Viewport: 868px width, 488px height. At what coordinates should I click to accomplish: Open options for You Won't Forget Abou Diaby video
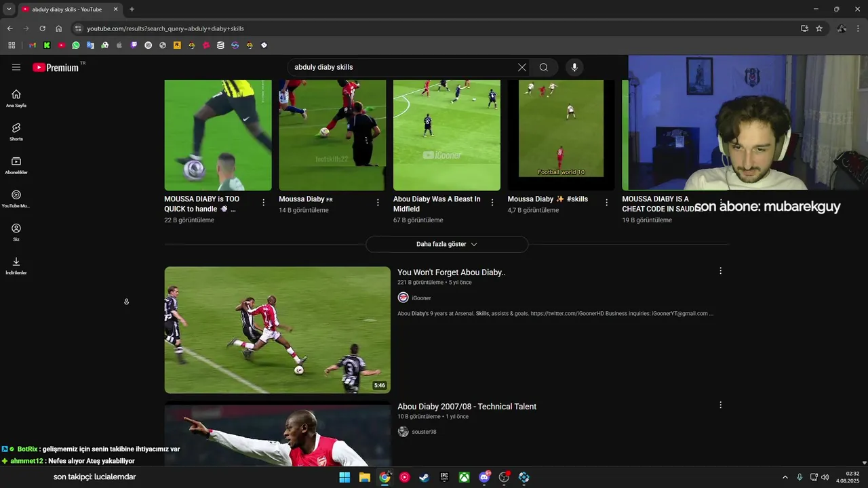(720, 271)
